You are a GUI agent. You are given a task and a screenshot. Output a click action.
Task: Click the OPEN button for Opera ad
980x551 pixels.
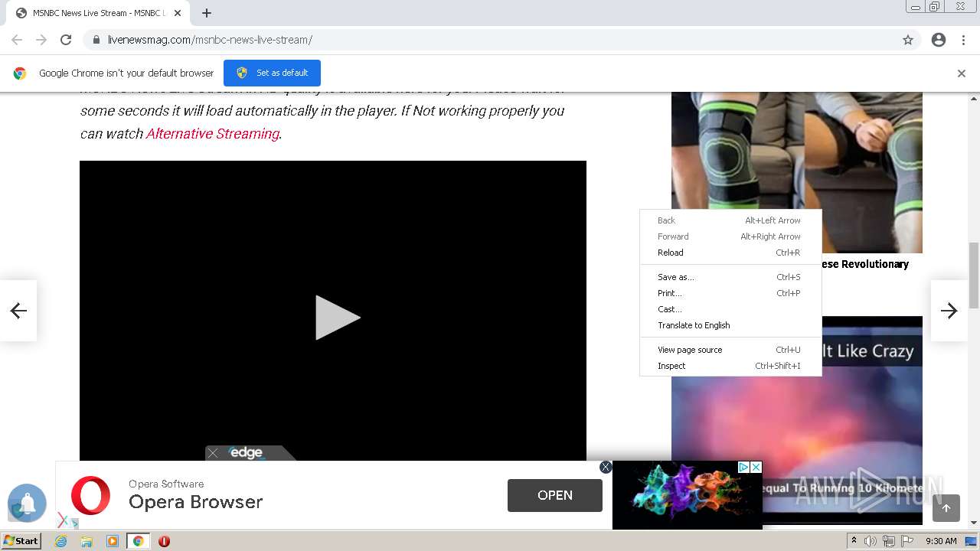tap(555, 495)
